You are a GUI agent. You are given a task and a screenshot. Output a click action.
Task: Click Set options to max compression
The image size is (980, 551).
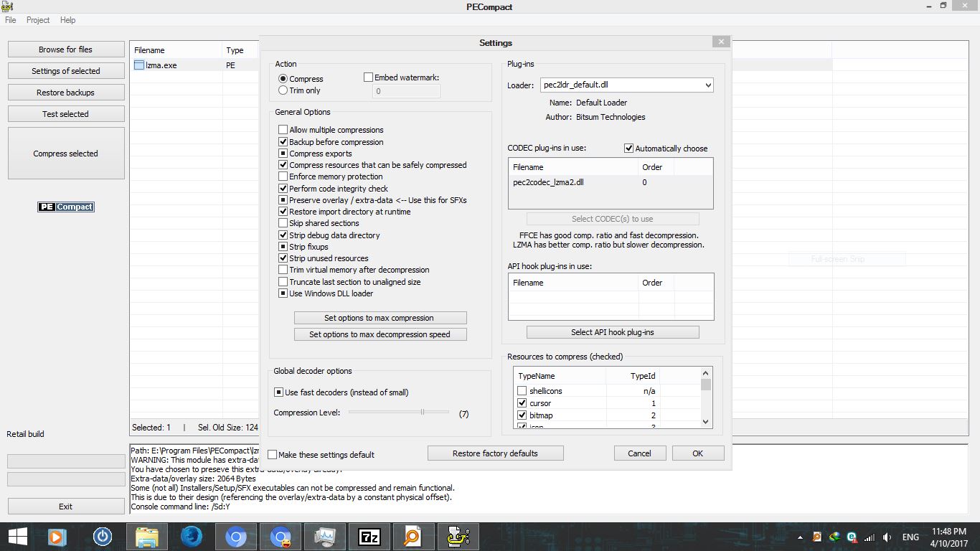380,318
